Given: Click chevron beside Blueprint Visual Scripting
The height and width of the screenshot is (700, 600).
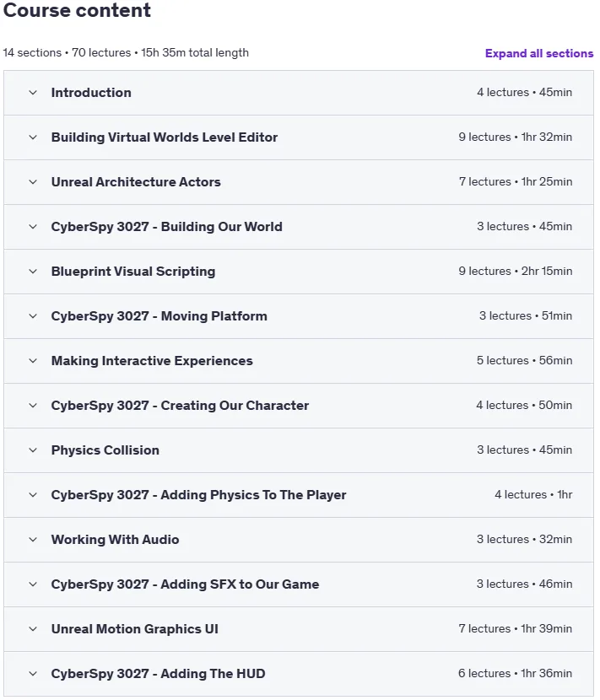Looking at the screenshot, I should [x=33, y=272].
